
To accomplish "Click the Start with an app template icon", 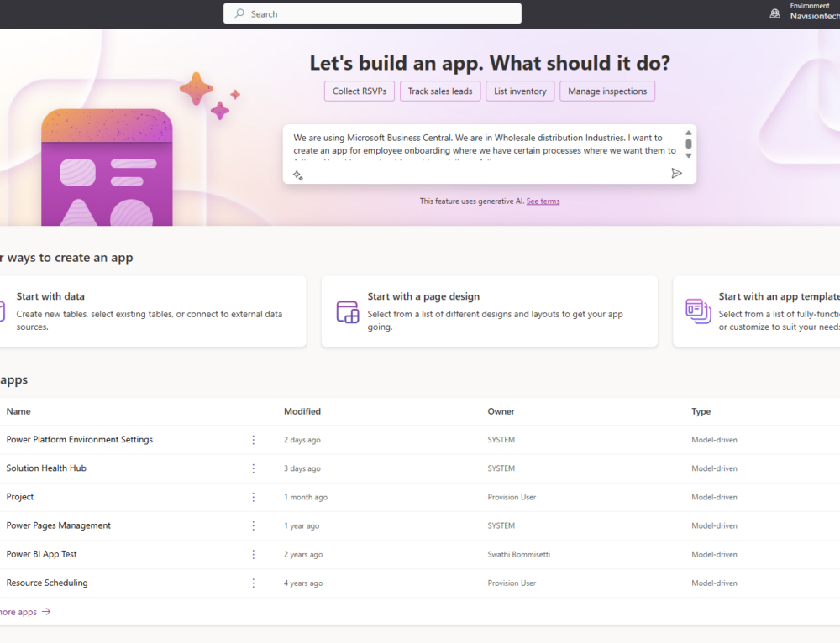I will point(698,311).
